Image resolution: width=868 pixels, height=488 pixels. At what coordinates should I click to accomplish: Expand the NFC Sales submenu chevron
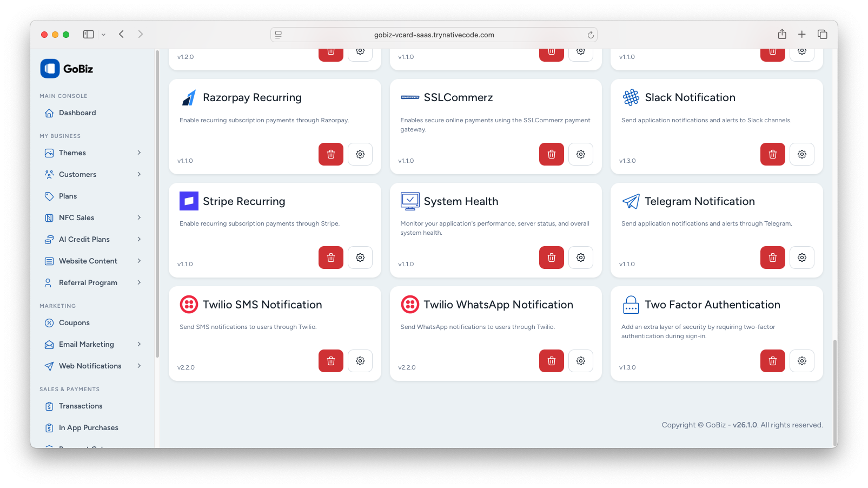click(139, 217)
